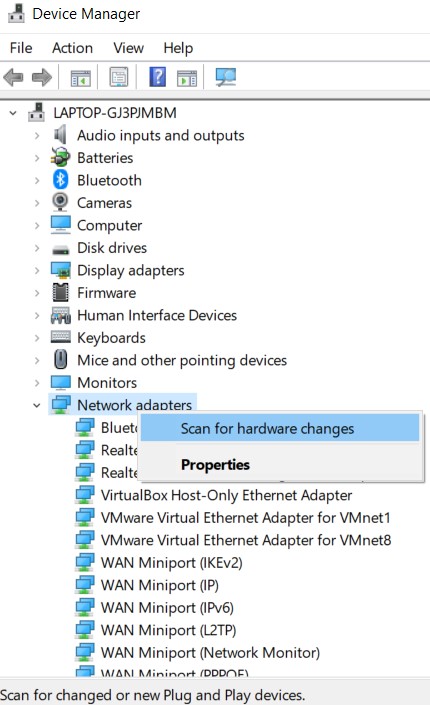This screenshot has width=430, height=705.
Task: Click the VMware VMnet8 adapter icon
Action: (x=85, y=540)
